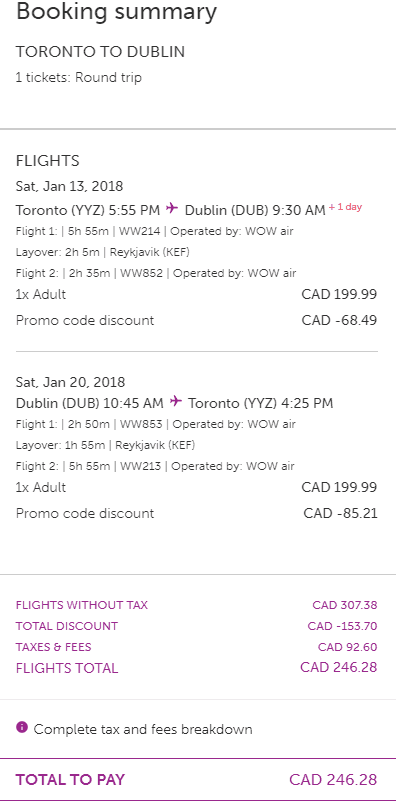
Task: Click the TAXES & FEES row
Action: [196, 647]
